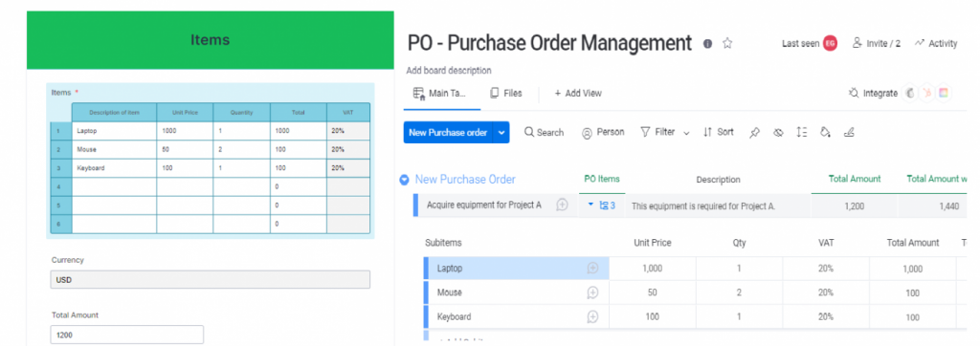Image resolution: width=980 pixels, height=346 pixels.
Task: Star the PO board as favorite
Action: (727, 43)
